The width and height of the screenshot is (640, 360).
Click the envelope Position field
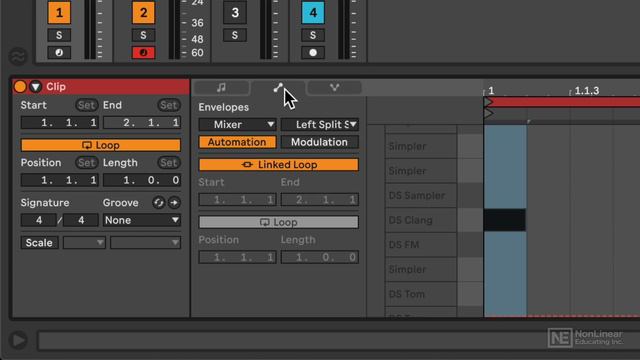[x=237, y=257]
